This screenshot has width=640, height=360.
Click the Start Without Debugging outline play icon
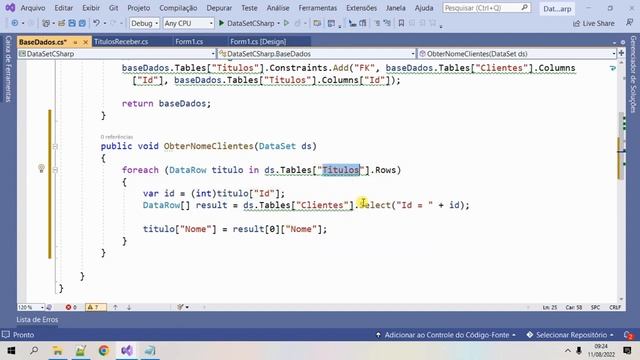[x=286, y=23]
